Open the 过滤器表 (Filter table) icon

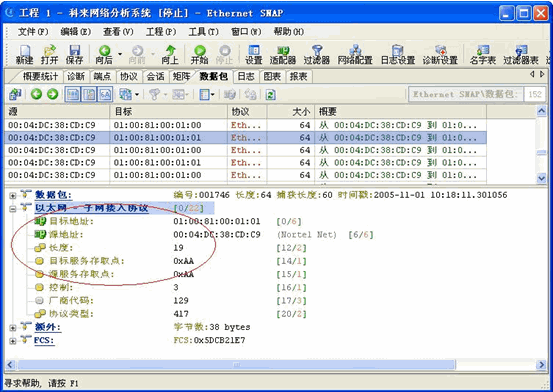521,54
